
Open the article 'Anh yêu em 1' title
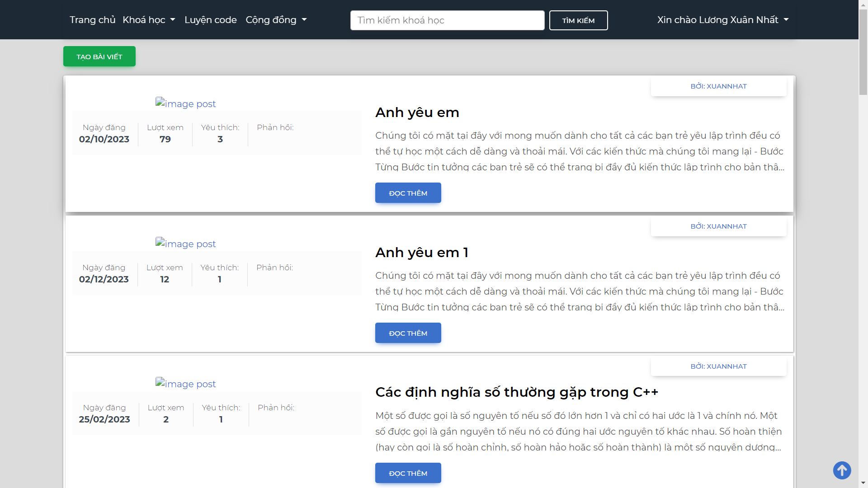[x=422, y=252]
